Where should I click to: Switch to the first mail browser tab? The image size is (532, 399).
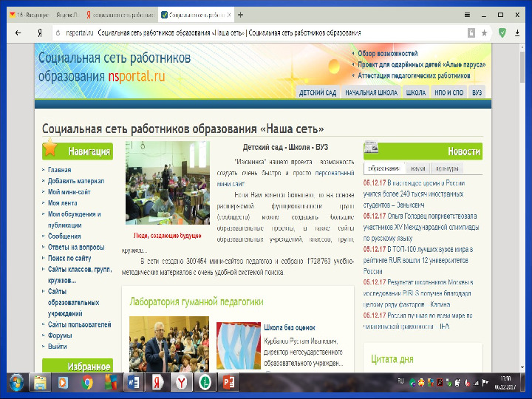29,15
